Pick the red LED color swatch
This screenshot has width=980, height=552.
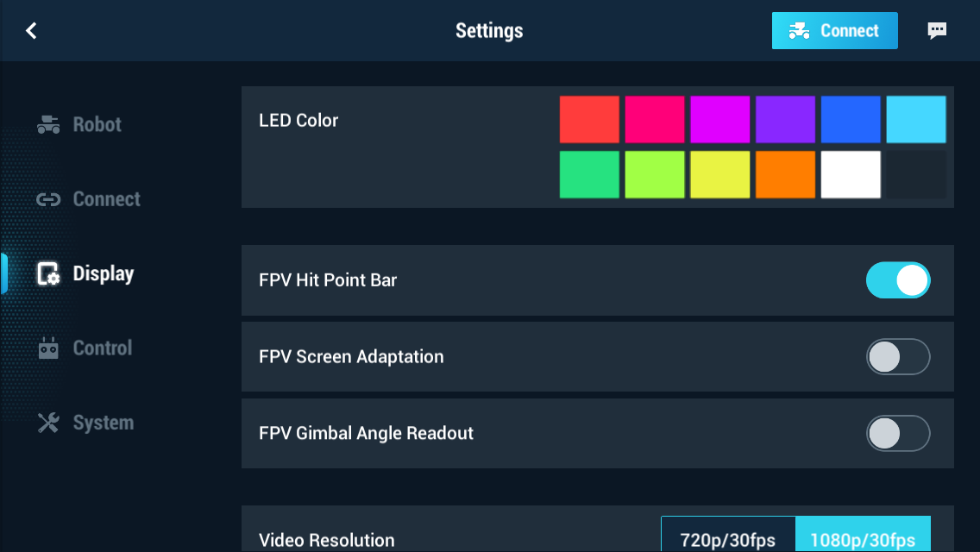589,119
